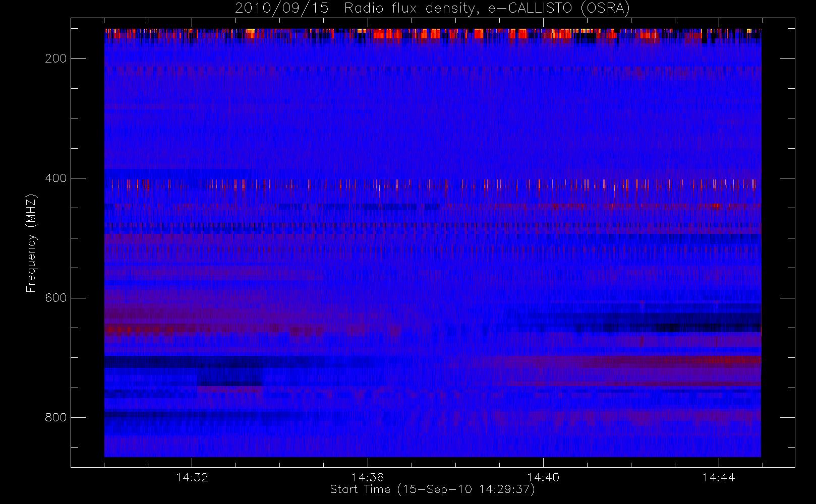The image size is (816, 504).
Task: Click the 14:44 time tick label
Action: 719,477
